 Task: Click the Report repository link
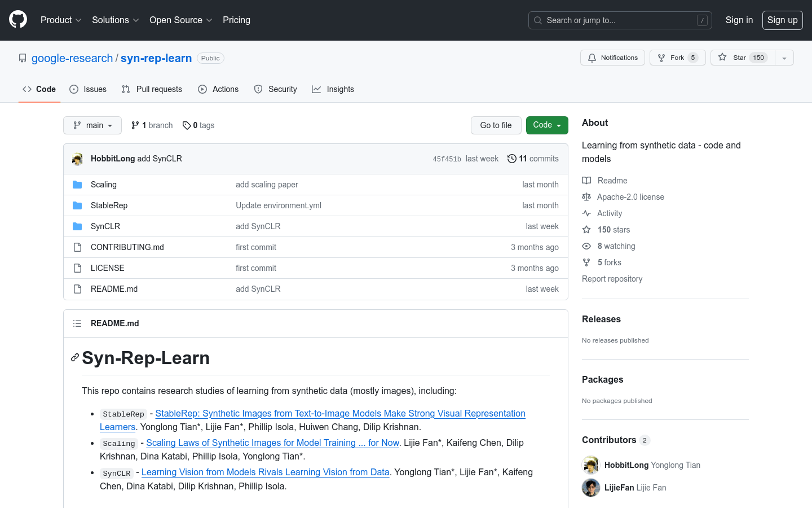(612, 279)
